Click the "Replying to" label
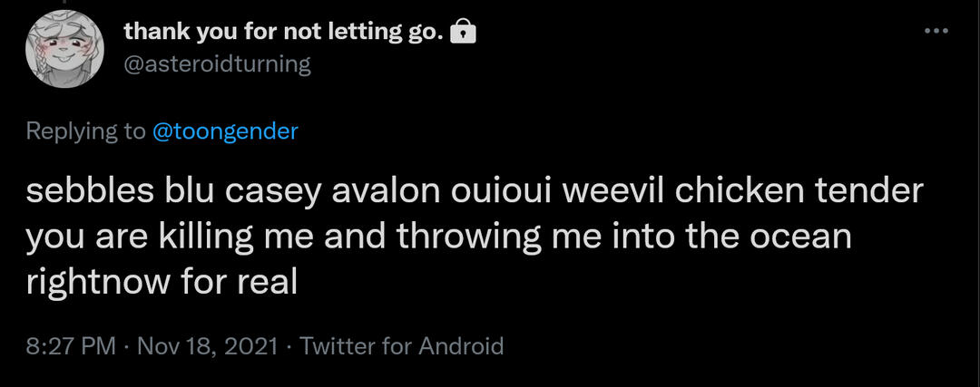The width and height of the screenshot is (980, 387). coord(85,131)
